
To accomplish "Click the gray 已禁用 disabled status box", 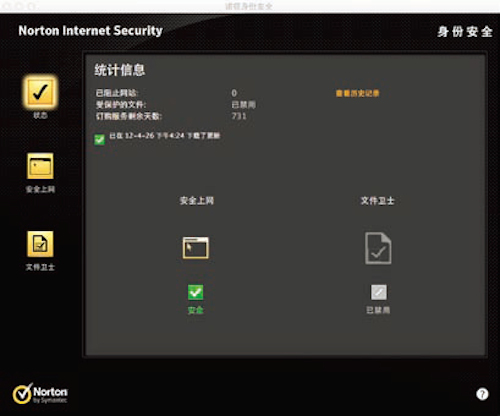I will pyautogui.click(x=379, y=292).
